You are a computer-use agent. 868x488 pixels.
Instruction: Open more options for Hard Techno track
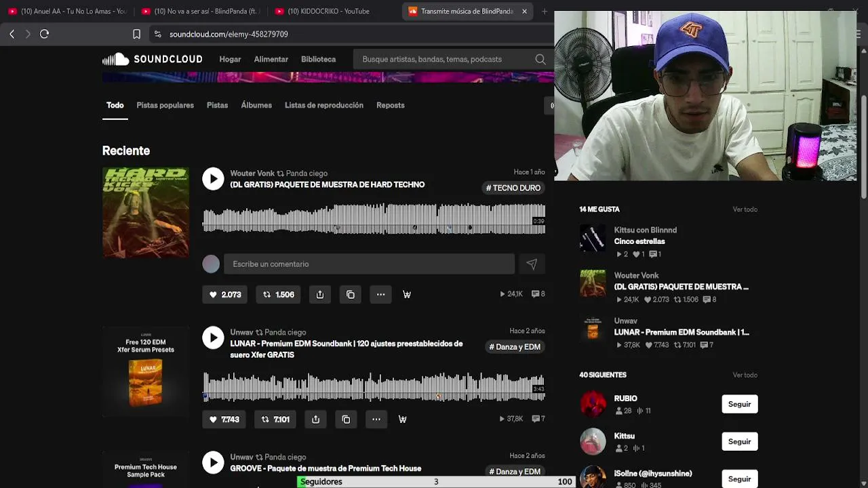[380, 294]
